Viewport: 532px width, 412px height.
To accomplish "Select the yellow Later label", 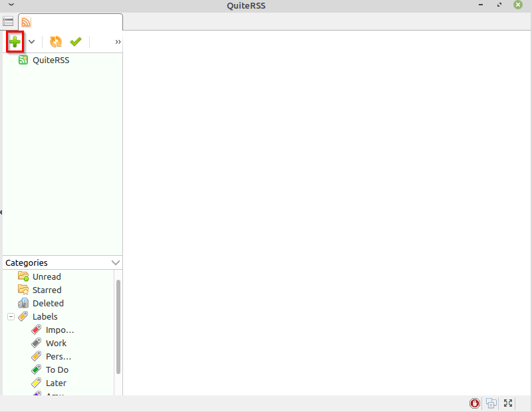I will click(49, 383).
